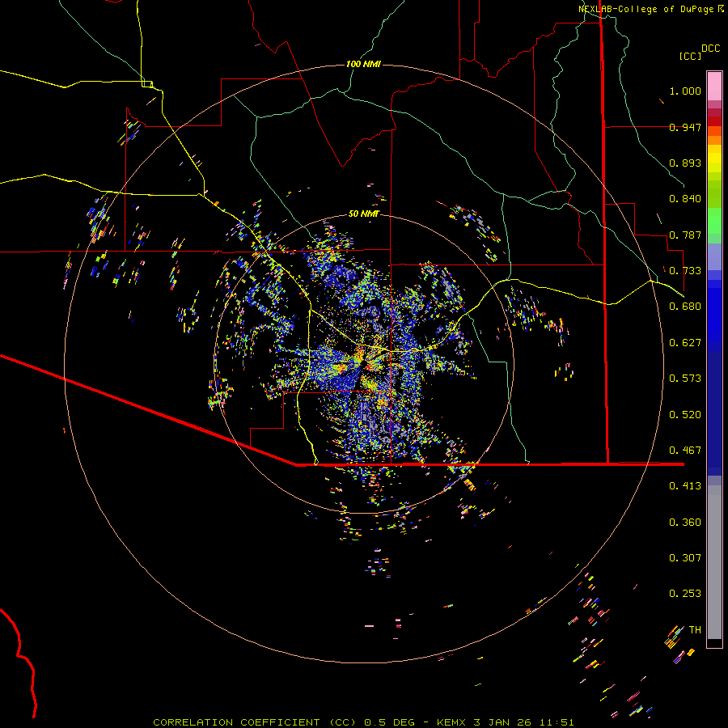Select the 0.573 scale value

[685, 379]
